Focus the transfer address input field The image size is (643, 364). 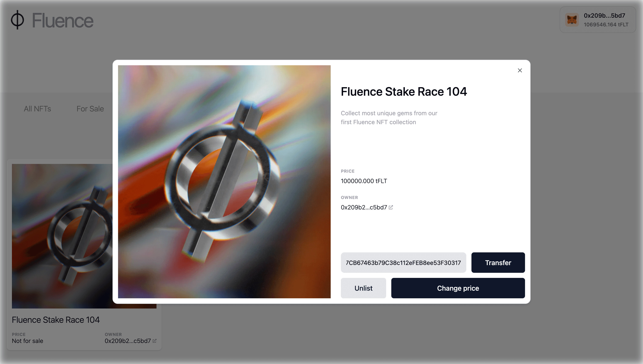point(403,263)
